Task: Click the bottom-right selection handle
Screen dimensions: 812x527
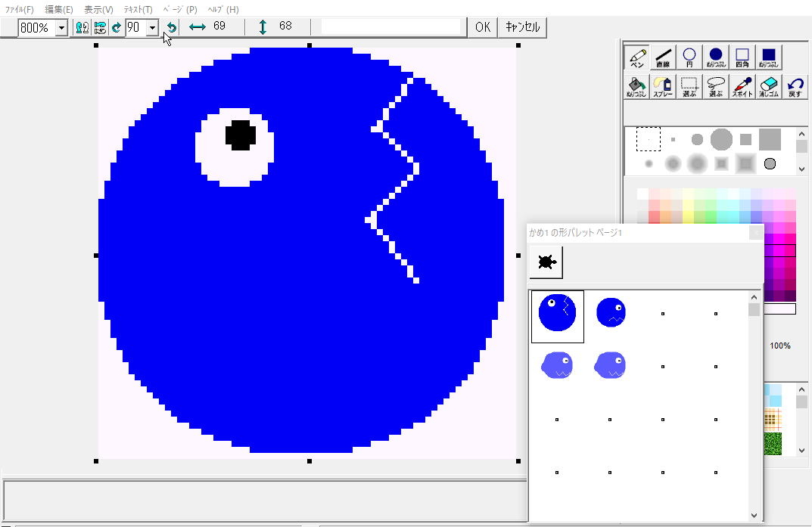Action: click(518, 460)
